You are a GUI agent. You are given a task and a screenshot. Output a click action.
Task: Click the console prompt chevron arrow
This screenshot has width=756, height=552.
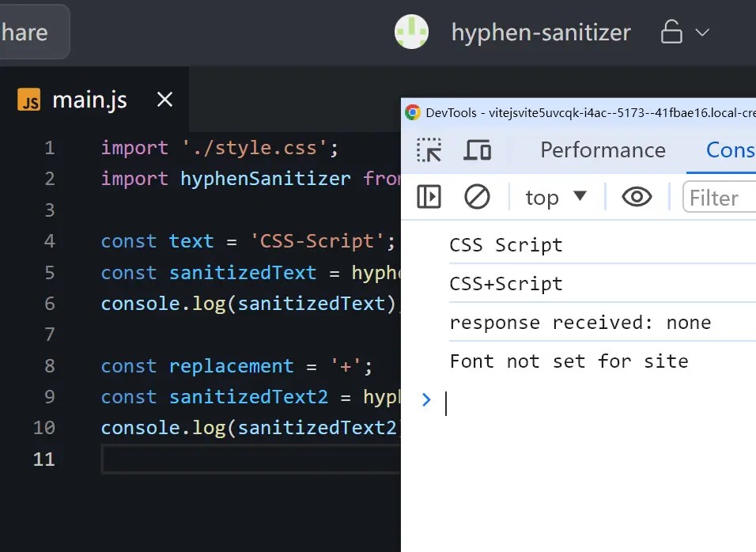[425, 399]
